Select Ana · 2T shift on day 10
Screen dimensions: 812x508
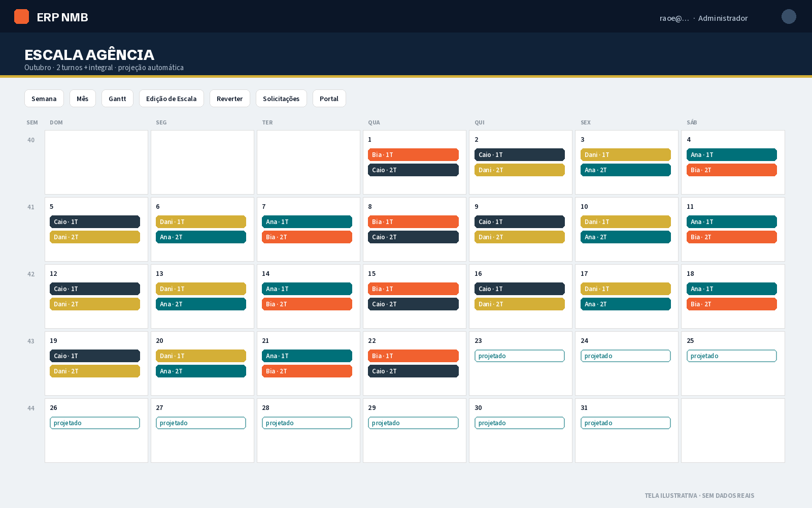tap(626, 237)
